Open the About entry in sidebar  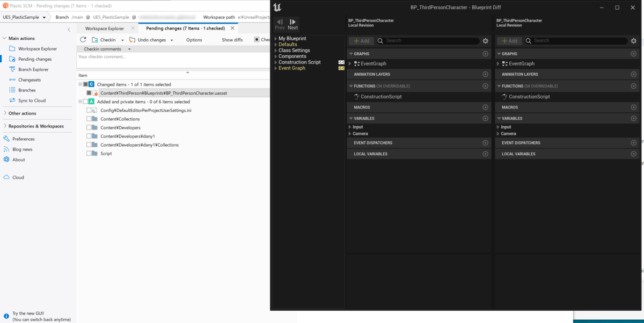pyautogui.click(x=14, y=160)
